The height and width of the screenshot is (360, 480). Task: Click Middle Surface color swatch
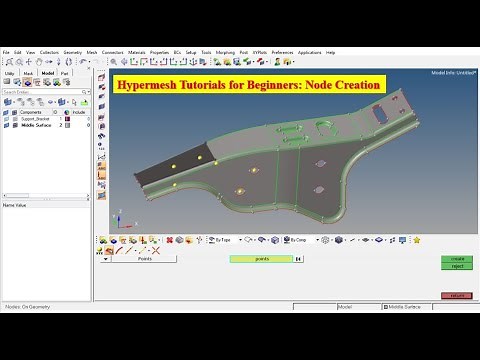67,125
